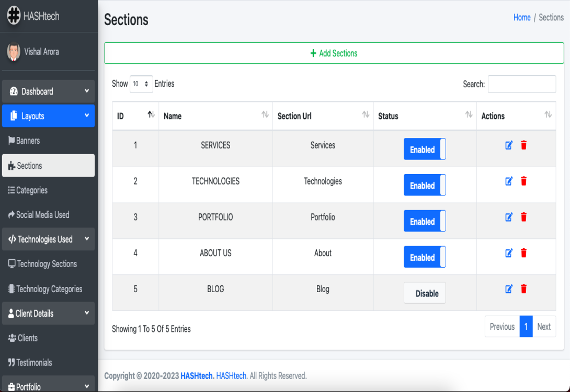This screenshot has width=570, height=392.
Task: Toggle the Enabled switch for SERVICES
Action: pos(425,149)
